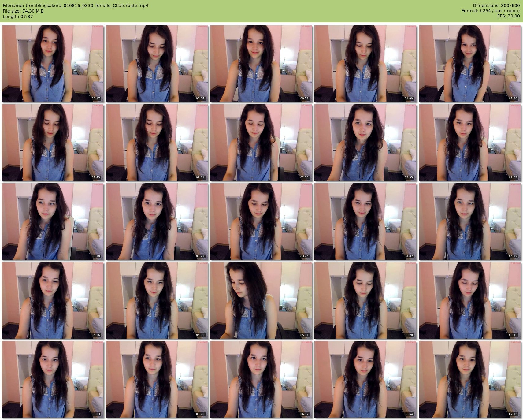Click the Filename line in the header
The width and height of the screenshot is (523, 420).
76,6
